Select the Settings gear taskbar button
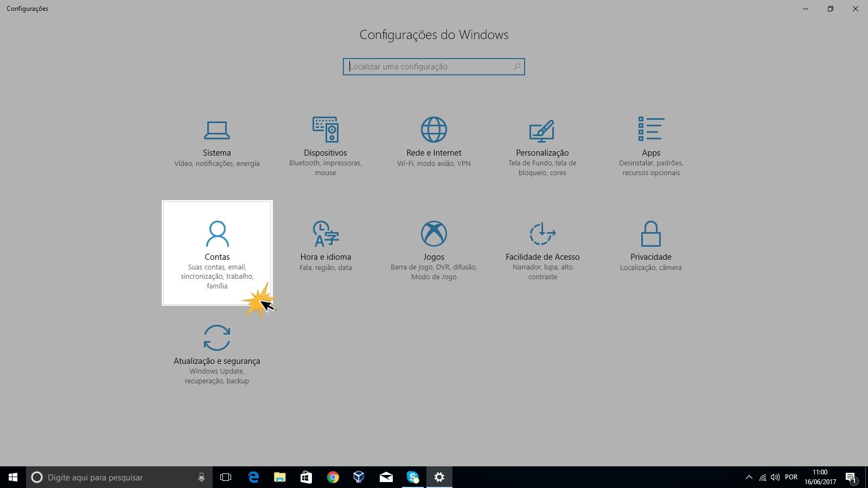The height and width of the screenshot is (488, 868). tap(439, 477)
